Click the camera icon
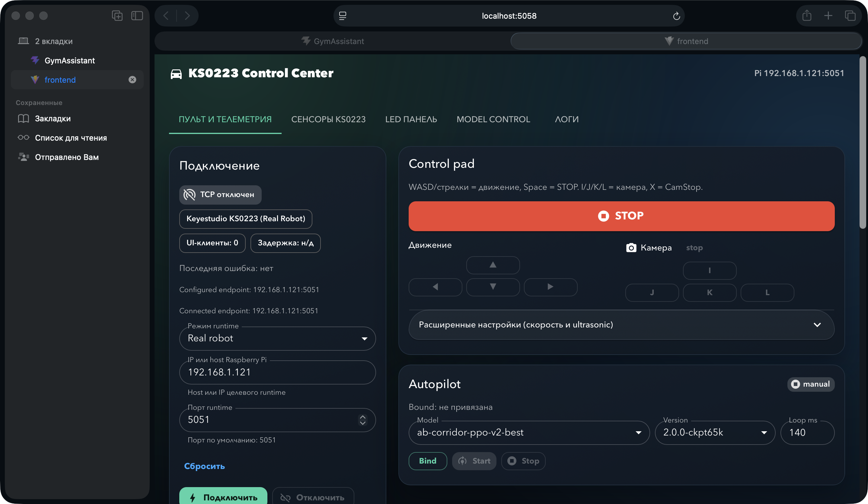868x504 pixels. coord(631,248)
